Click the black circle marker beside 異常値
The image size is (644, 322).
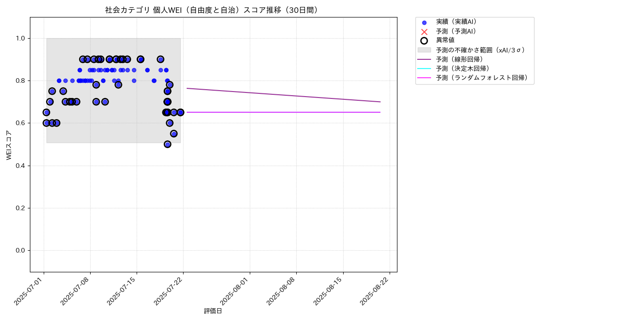pos(424,40)
